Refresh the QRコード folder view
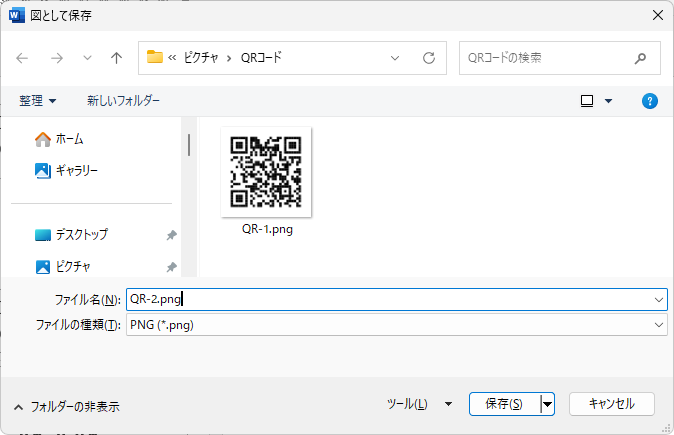Viewport: 674px width, 435px height. click(429, 58)
